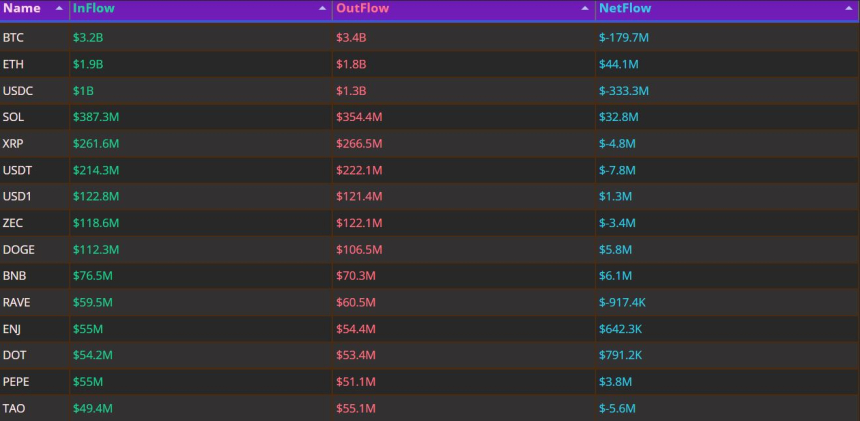Click the BTC NetFlow value $-179.7M
The width and height of the screenshot is (860, 421).
click(625, 38)
